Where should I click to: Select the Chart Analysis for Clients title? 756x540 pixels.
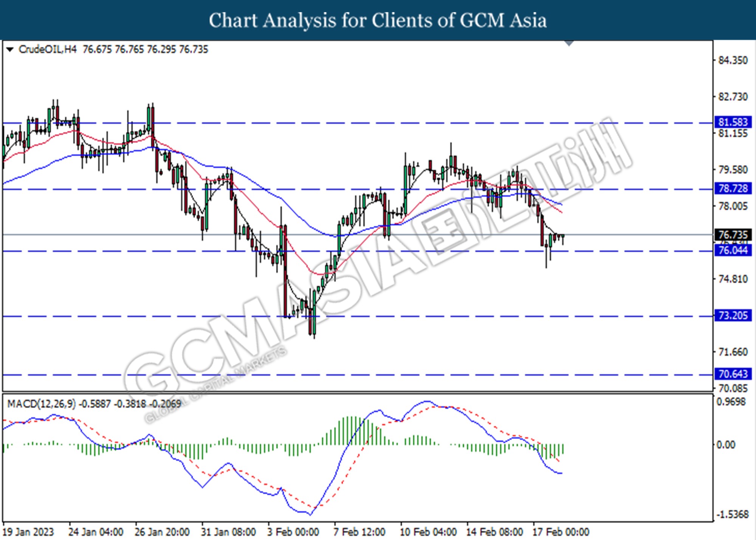pyautogui.click(x=378, y=20)
